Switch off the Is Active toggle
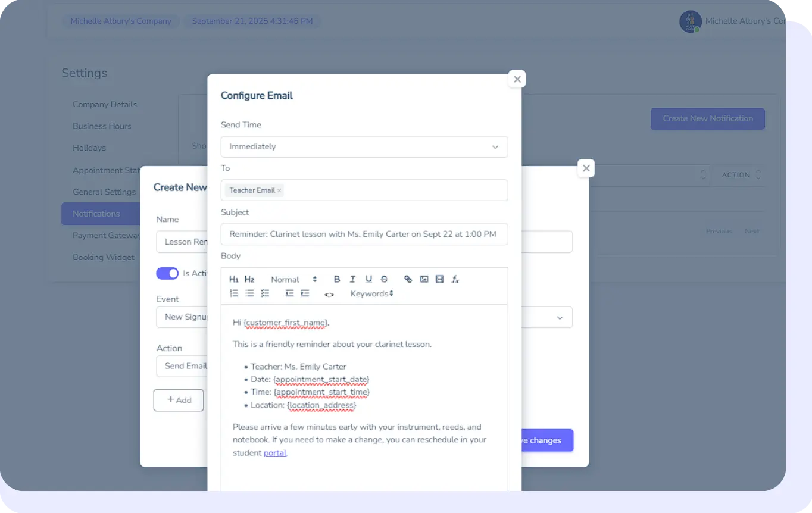The image size is (812, 513). point(167,273)
